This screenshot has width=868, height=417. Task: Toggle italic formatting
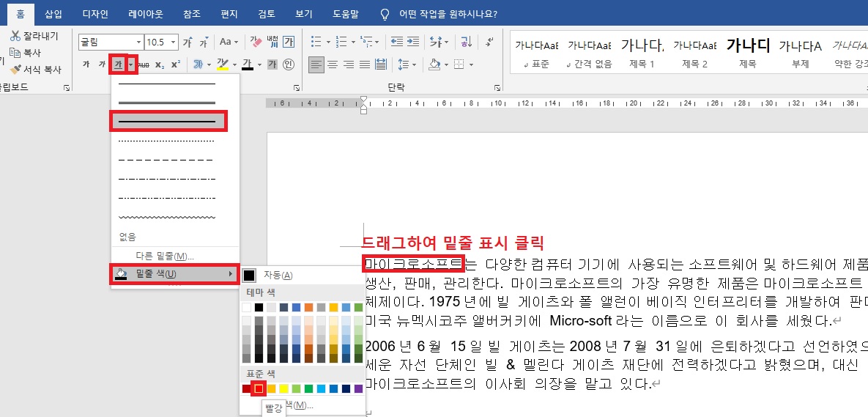[x=102, y=64]
